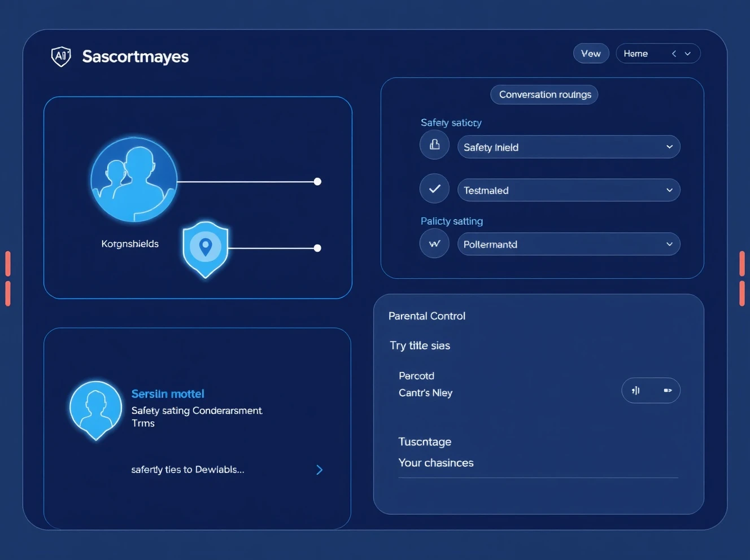Image resolution: width=750 pixels, height=560 pixels.
Task: Click the Sersiin mottel profile avatar
Action: 95,409
